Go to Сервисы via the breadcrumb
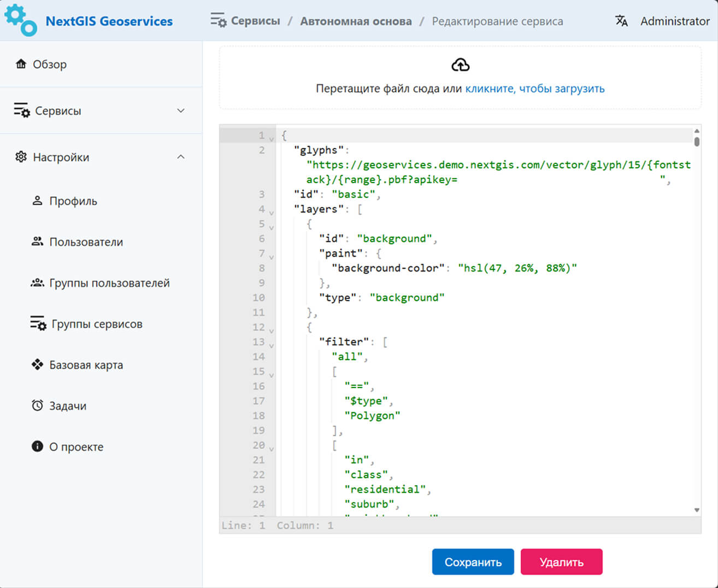718x588 pixels. pyautogui.click(x=255, y=21)
